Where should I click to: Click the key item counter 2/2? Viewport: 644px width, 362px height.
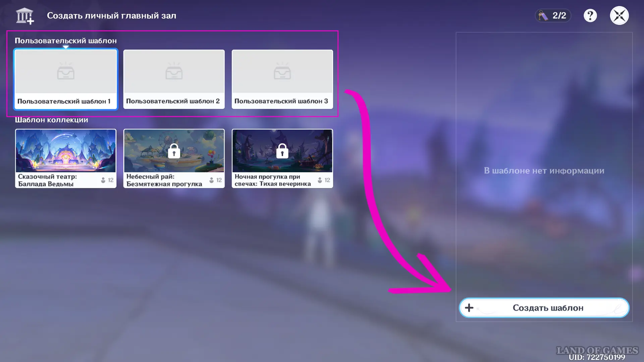(x=552, y=15)
